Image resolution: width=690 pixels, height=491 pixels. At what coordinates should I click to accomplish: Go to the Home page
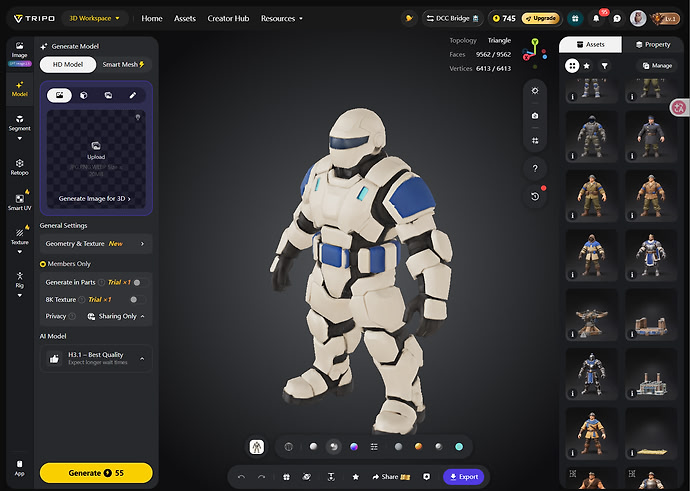pyautogui.click(x=151, y=18)
